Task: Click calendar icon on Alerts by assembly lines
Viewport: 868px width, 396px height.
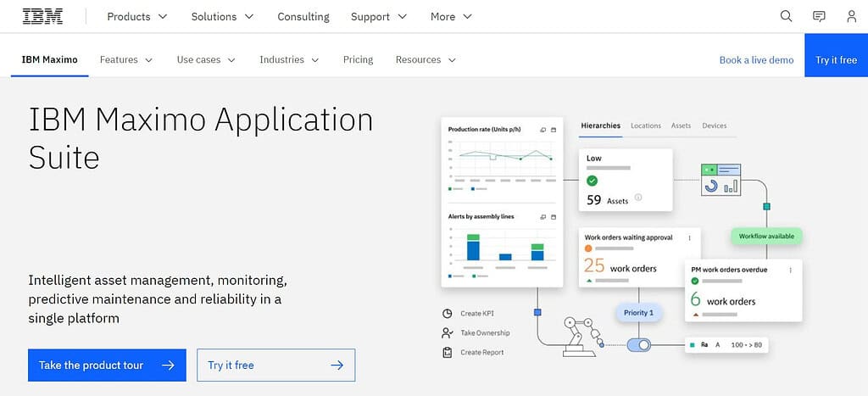Action: pyautogui.click(x=554, y=217)
